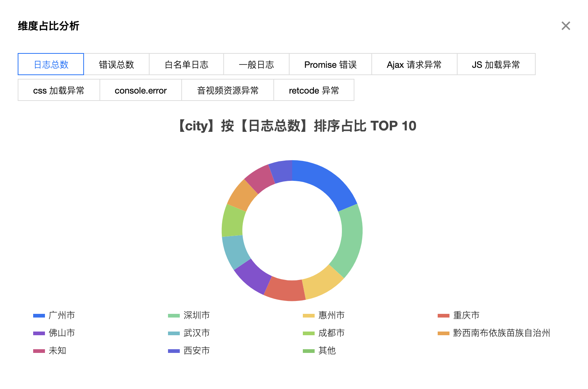Toggle the 佛山市 legend swatch
588x389 pixels.
(39, 333)
